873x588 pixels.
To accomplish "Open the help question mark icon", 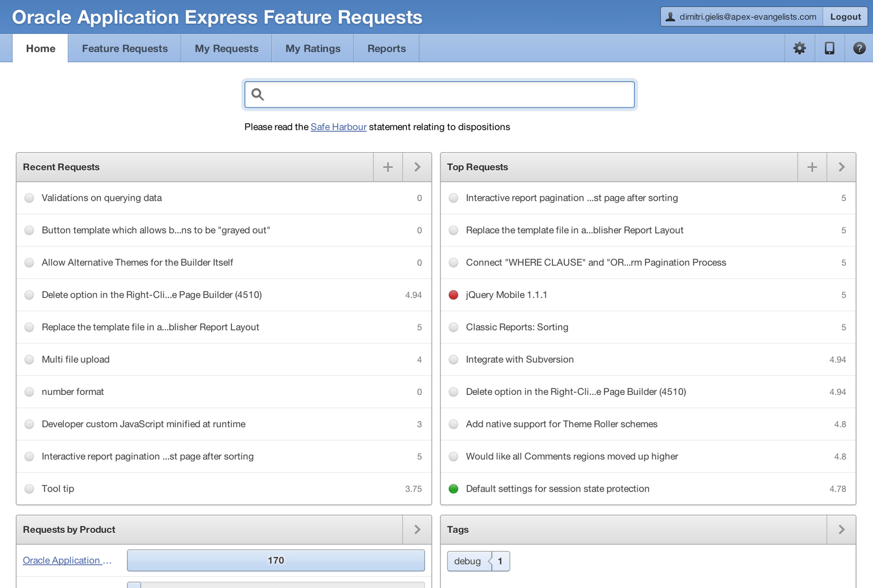I will (859, 49).
